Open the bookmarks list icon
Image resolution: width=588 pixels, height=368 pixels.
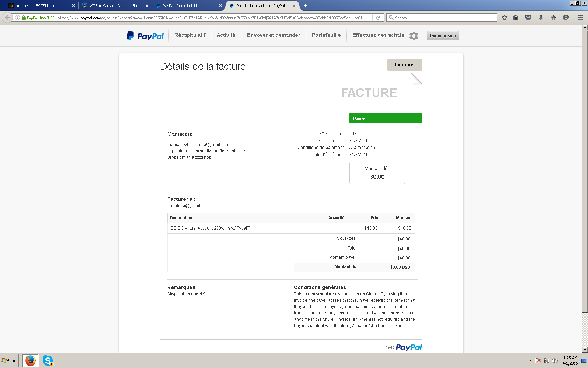(x=516, y=18)
